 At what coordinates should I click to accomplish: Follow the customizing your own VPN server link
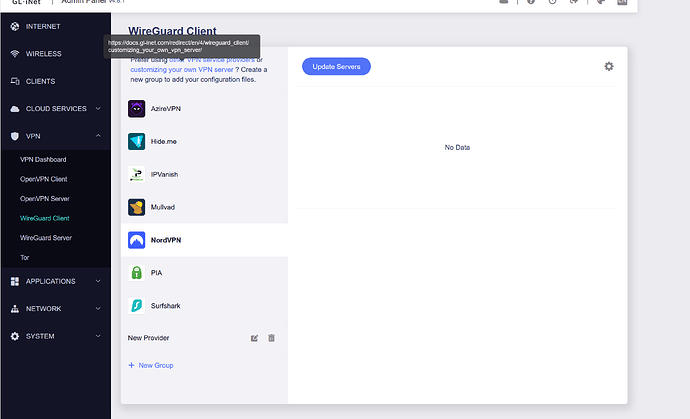coord(182,70)
